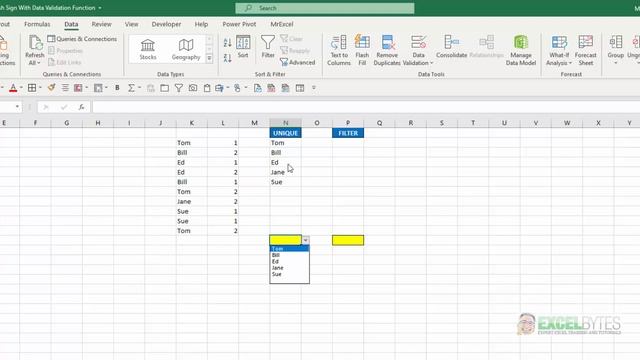Open Advanced filter options
640x360 pixels.
(x=298, y=62)
